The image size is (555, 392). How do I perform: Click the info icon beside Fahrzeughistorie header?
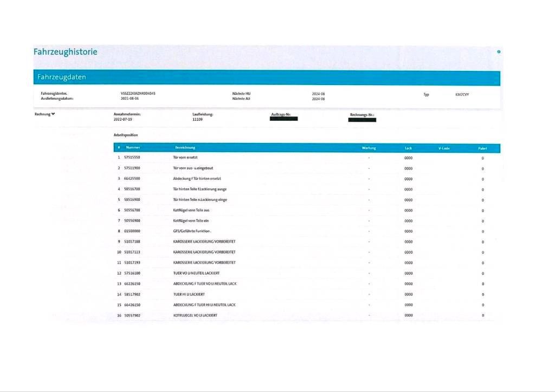pyautogui.click(x=499, y=51)
